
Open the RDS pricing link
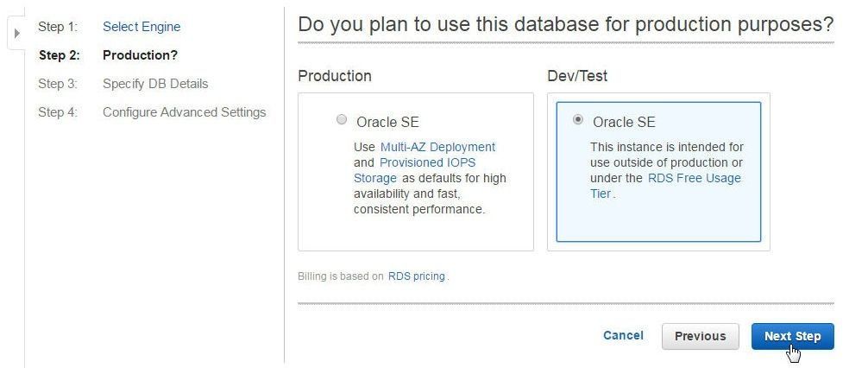click(x=416, y=276)
